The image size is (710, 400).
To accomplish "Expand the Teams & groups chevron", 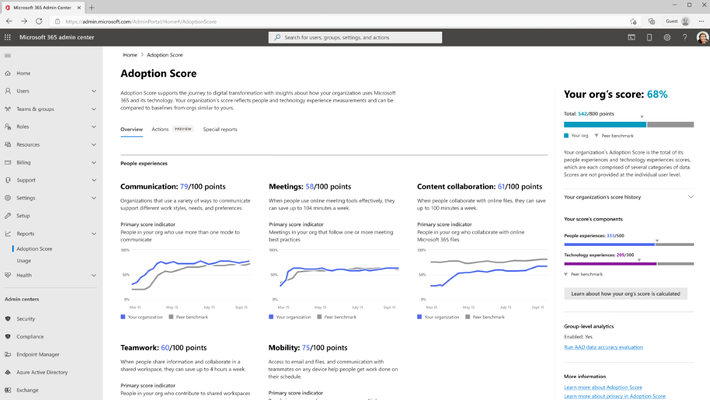I will point(94,109).
